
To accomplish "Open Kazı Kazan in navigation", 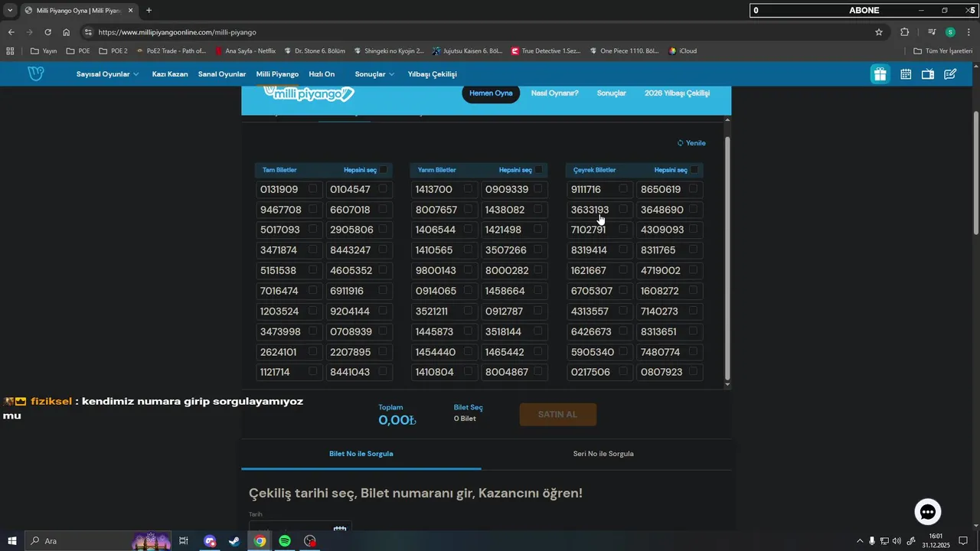I will [x=170, y=74].
